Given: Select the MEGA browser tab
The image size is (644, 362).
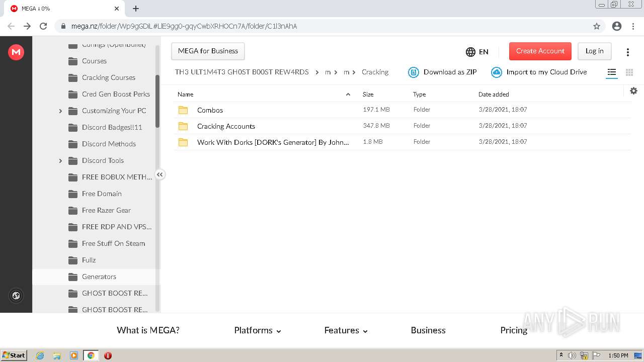Looking at the screenshot, I should point(64,9).
